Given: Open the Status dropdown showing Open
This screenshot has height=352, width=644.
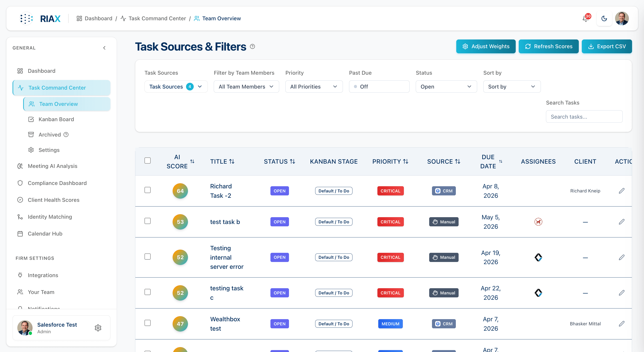Looking at the screenshot, I should (446, 87).
